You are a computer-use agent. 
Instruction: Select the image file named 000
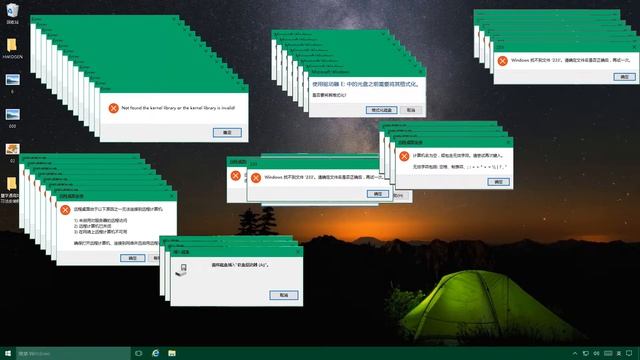tap(12, 114)
